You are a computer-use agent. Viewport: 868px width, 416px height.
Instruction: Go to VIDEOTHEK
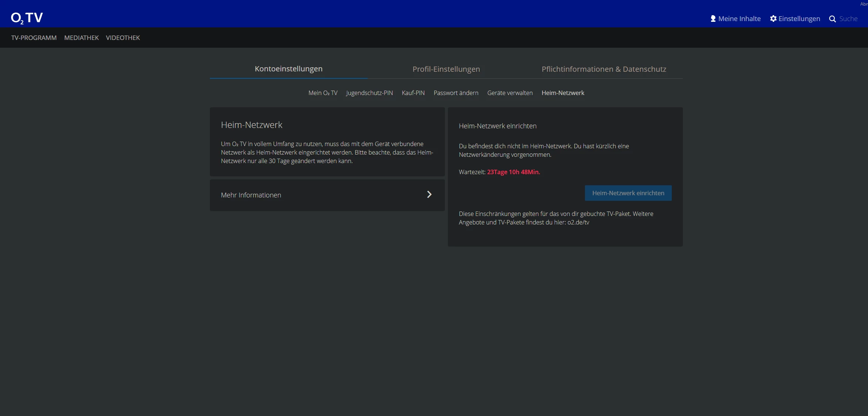123,38
